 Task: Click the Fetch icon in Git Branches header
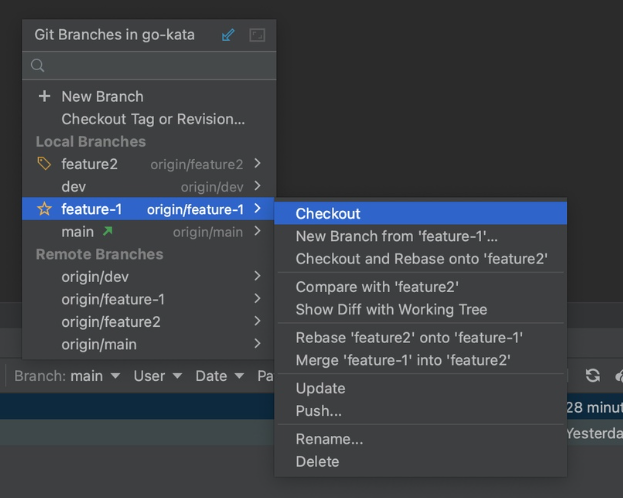[x=228, y=35]
